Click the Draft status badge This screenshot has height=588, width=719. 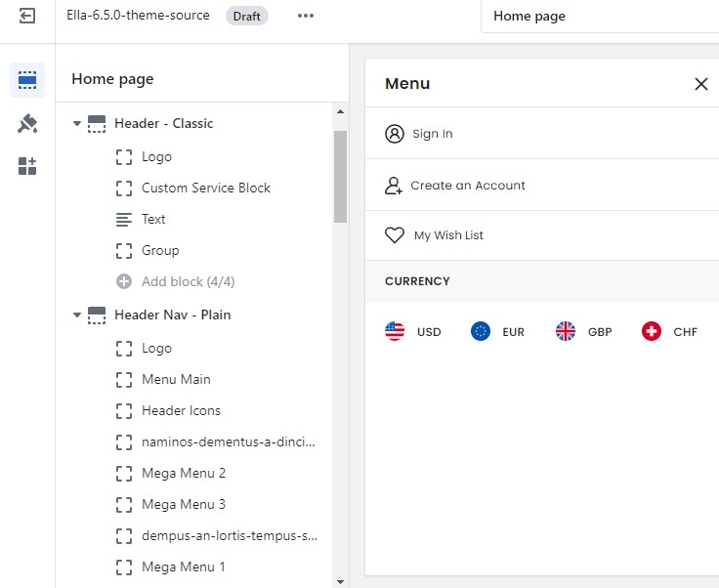[x=247, y=16]
